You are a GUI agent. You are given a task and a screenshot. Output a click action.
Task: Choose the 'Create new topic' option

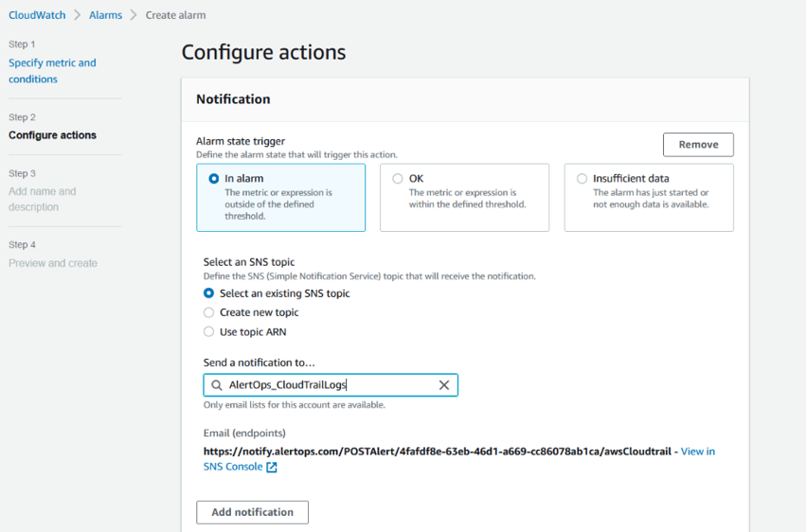[x=209, y=312]
